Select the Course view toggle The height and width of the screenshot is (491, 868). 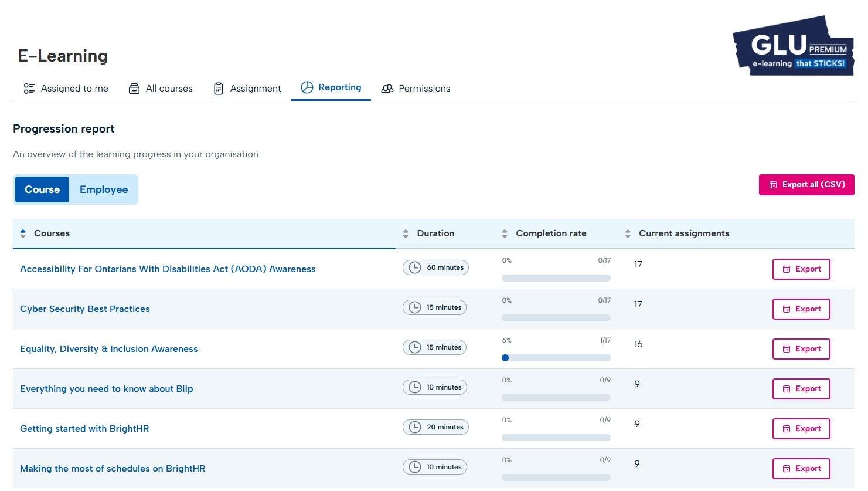(x=42, y=189)
